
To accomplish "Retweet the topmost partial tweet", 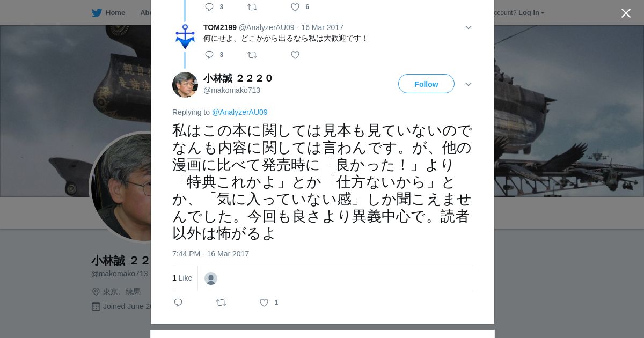I will [252, 7].
